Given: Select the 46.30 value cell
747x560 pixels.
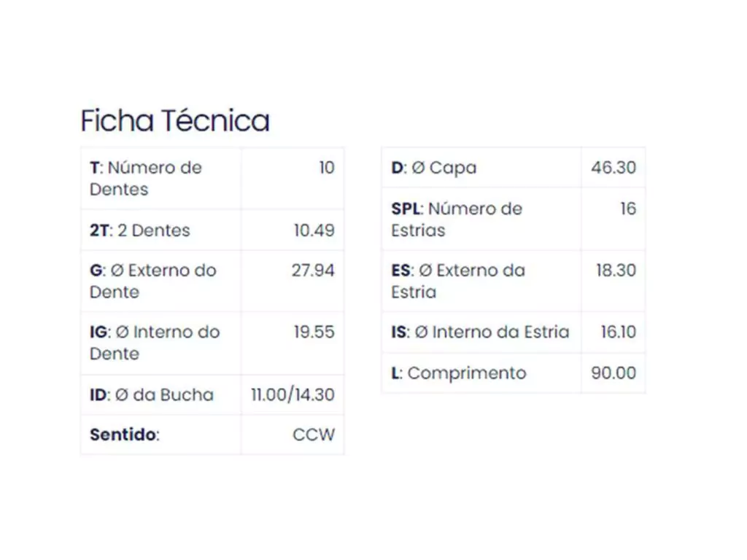Looking at the screenshot, I should 614,168.
